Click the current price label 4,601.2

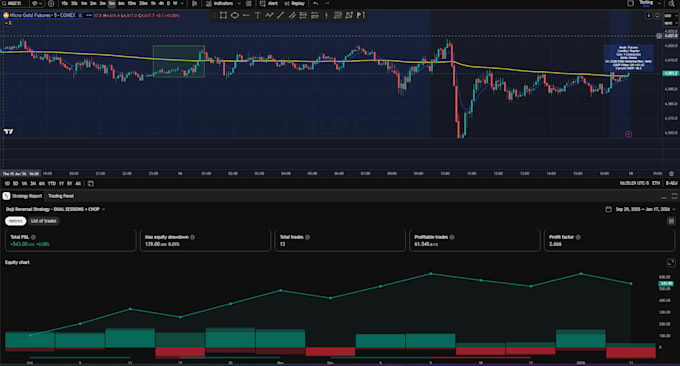point(670,73)
